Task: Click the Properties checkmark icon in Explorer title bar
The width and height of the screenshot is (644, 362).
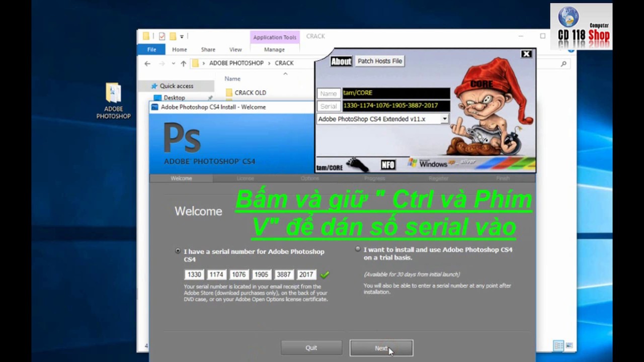Action: 162,36
